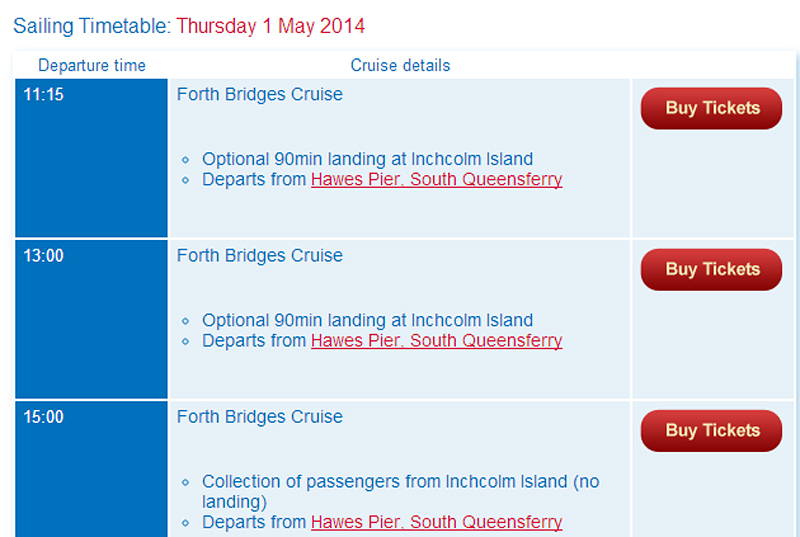Click Optional 90min landing text at 11:15
Screen dimensions: 800x537
(x=367, y=159)
